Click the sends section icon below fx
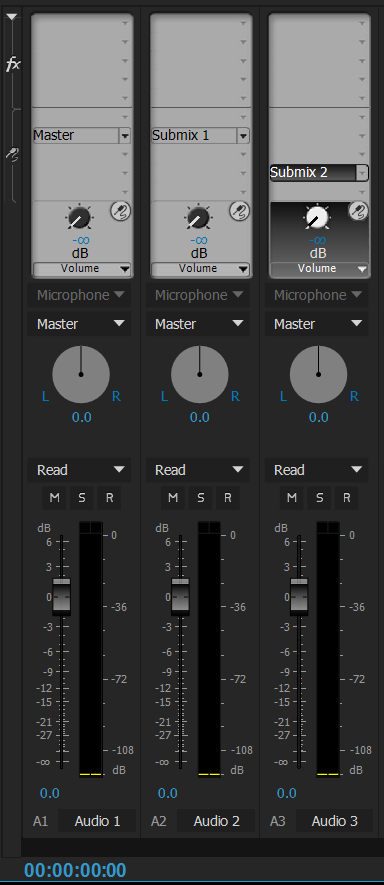Image resolution: width=384 pixels, height=885 pixels. (12, 154)
